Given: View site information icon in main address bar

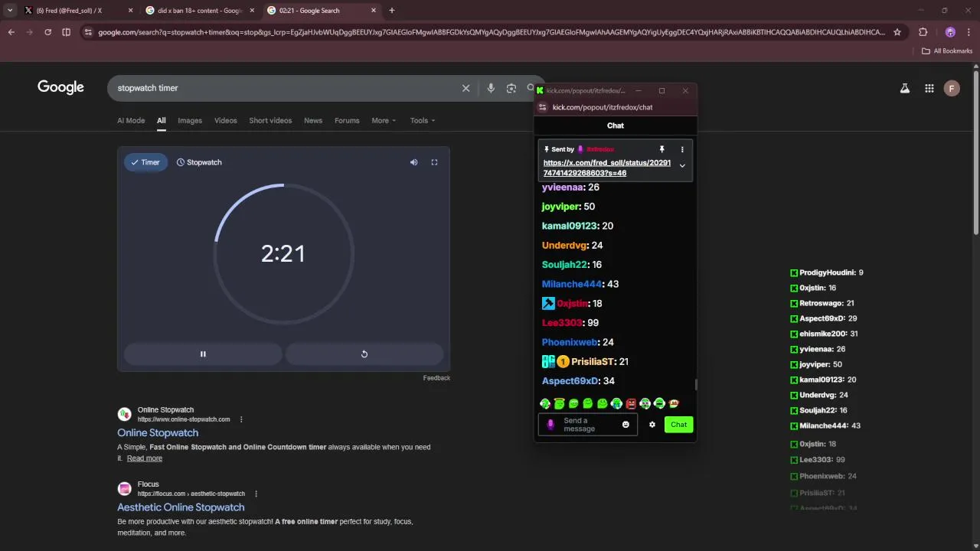Looking at the screenshot, I should pyautogui.click(x=88, y=32).
